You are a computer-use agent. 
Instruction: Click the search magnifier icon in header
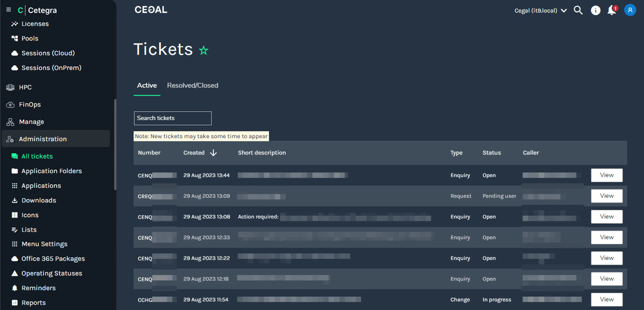[578, 10]
